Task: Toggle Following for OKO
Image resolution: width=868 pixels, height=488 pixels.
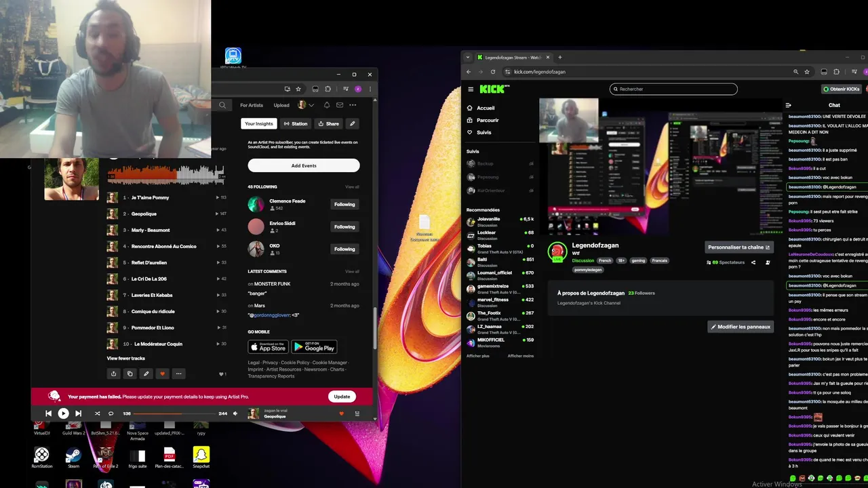Action: click(344, 249)
